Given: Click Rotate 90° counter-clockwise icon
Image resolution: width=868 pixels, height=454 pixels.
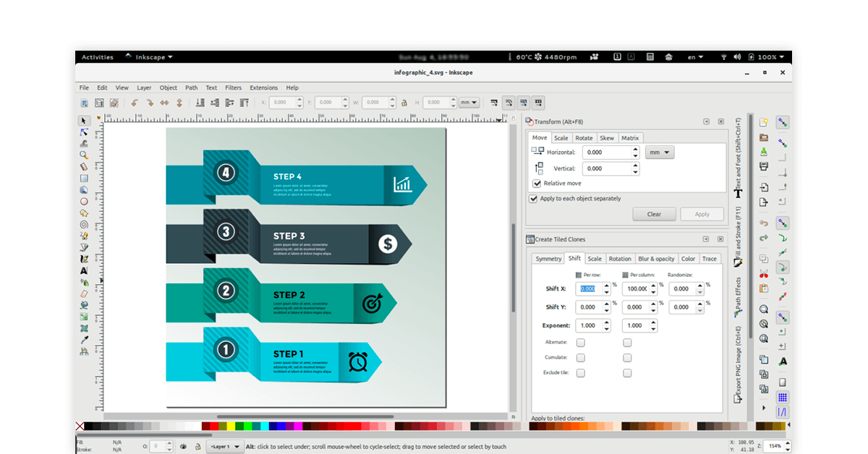Looking at the screenshot, I should click(135, 103).
